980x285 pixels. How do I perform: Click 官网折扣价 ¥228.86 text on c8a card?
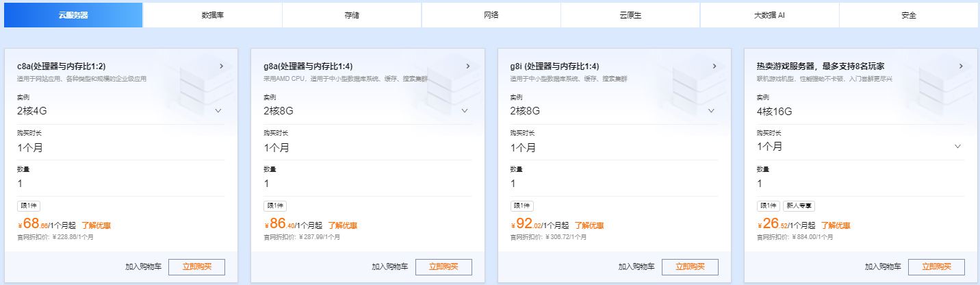tap(55, 237)
